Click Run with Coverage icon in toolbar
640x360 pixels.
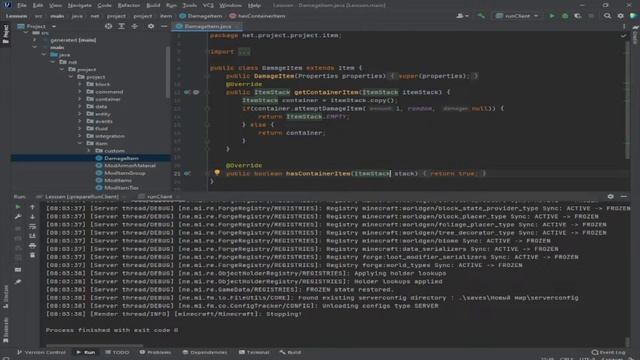pyautogui.click(x=578, y=16)
